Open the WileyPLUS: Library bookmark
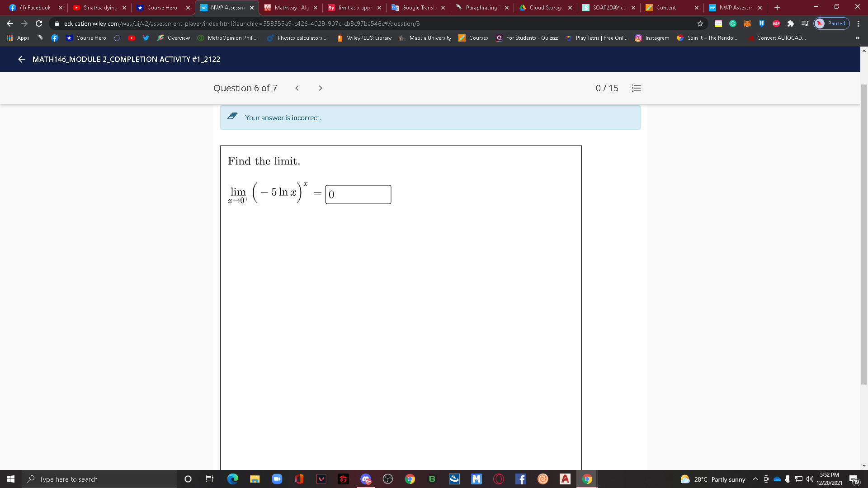Screen dimensions: 868x488 click(x=363, y=38)
